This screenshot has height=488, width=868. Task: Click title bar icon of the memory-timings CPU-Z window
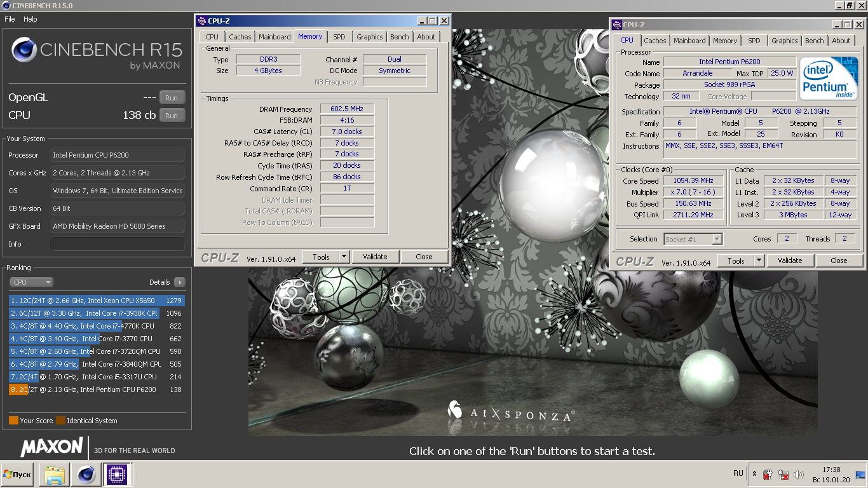pos(202,21)
